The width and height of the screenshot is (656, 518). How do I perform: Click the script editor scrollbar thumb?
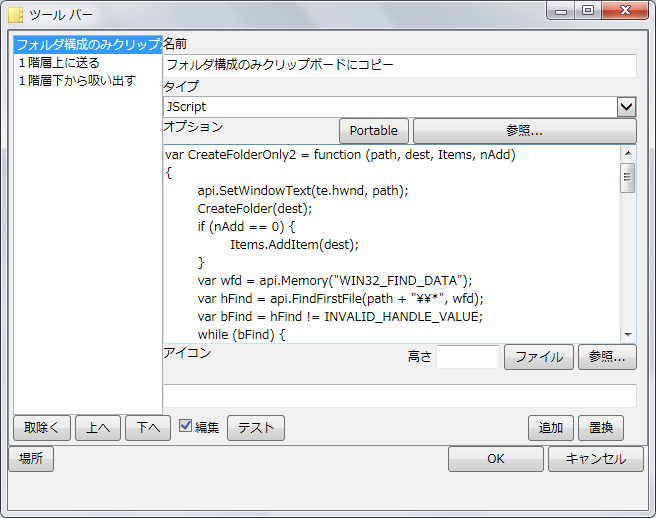tap(628, 177)
